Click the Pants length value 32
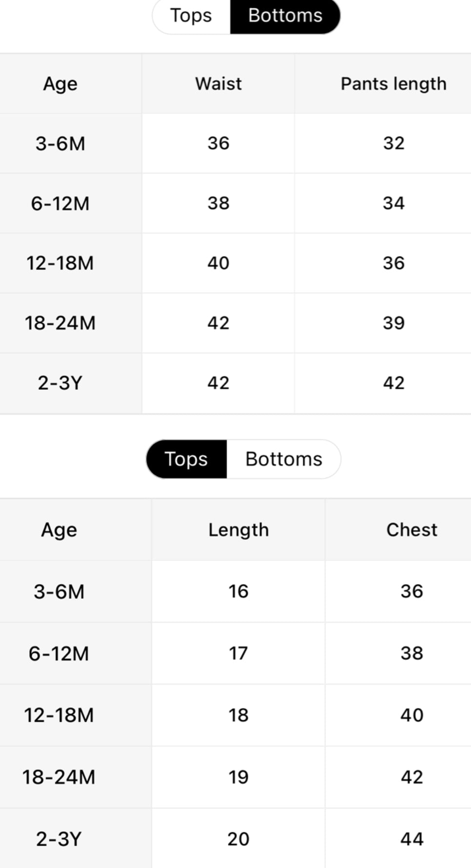The height and width of the screenshot is (868, 471). click(x=393, y=143)
